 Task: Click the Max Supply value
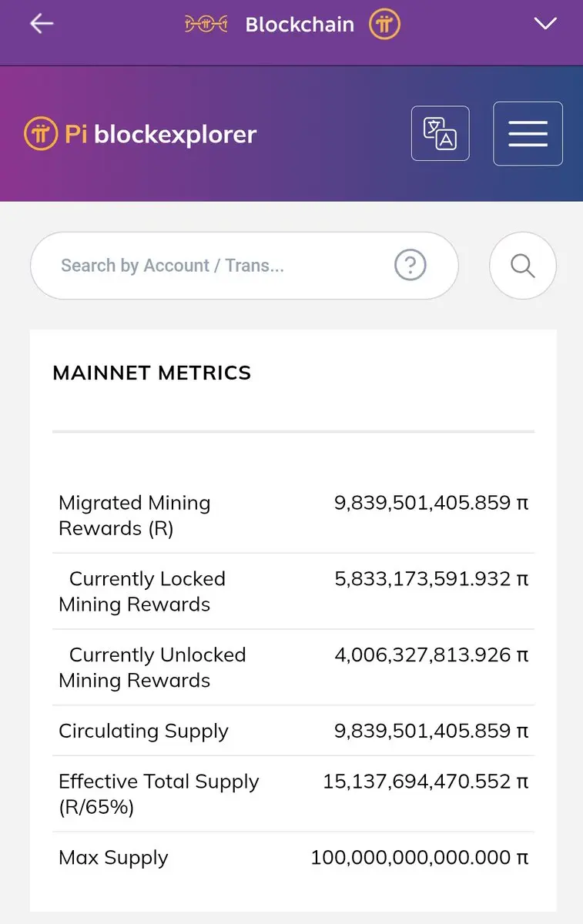coord(419,858)
